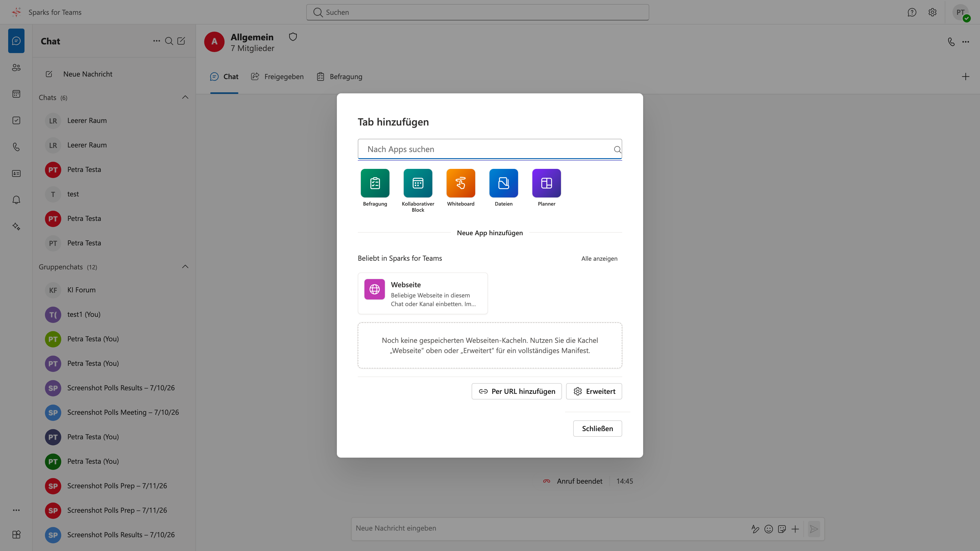Open the Befragung tab

(339, 77)
